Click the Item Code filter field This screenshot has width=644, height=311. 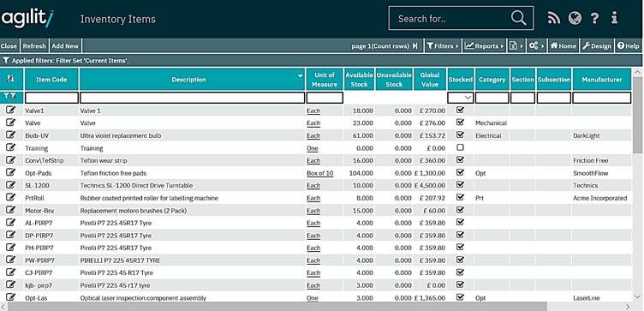pos(51,98)
